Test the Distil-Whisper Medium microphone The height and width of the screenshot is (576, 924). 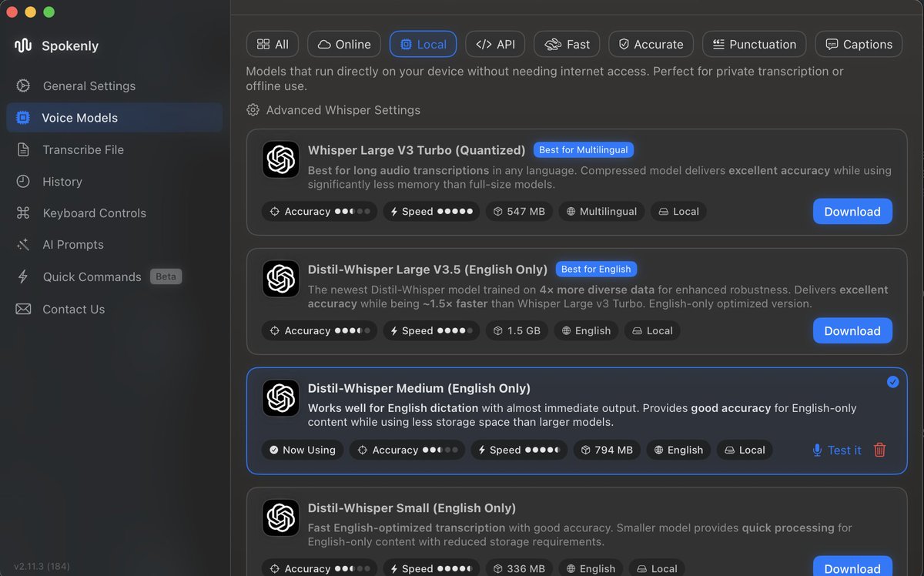(x=836, y=450)
